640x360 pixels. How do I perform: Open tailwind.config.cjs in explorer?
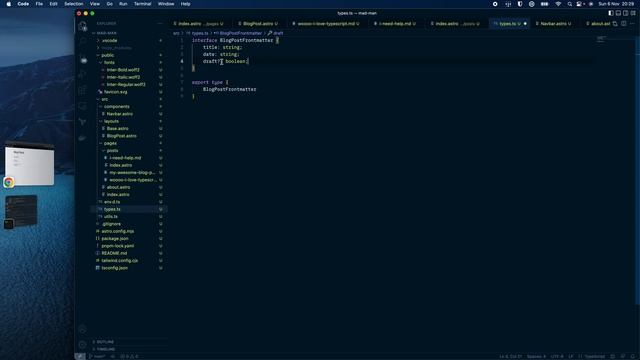tap(130, 260)
